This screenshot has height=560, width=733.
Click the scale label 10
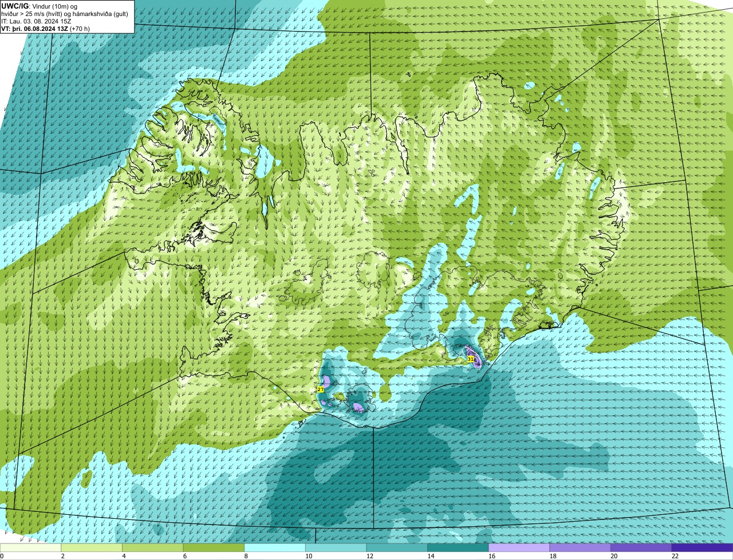click(309, 556)
